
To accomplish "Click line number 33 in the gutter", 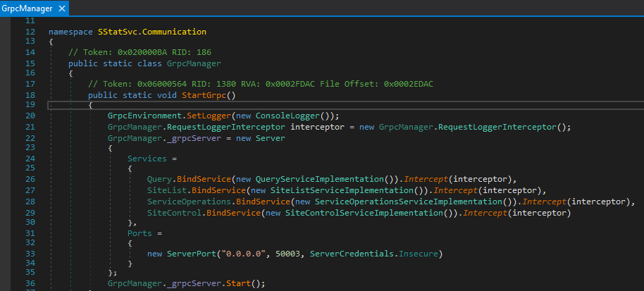I will tap(30, 254).
